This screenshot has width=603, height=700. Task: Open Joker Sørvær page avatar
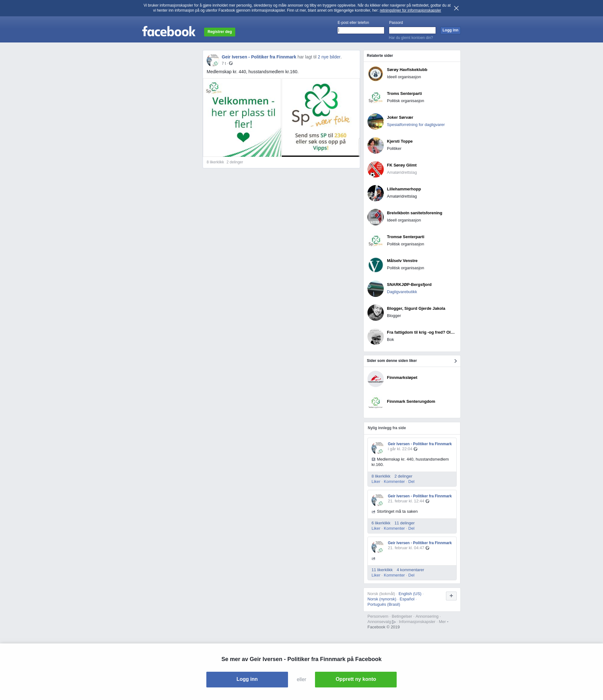click(x=375, y=121)
